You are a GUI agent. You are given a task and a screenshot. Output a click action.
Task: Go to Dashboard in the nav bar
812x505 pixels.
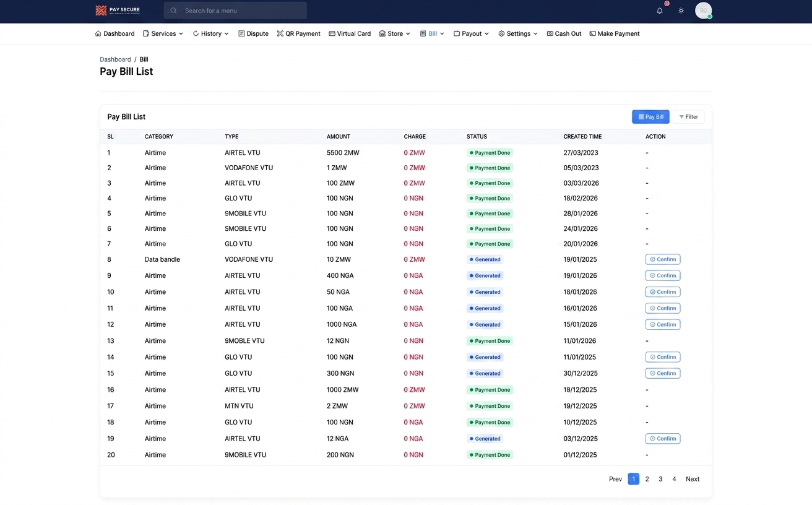[114, 33]
